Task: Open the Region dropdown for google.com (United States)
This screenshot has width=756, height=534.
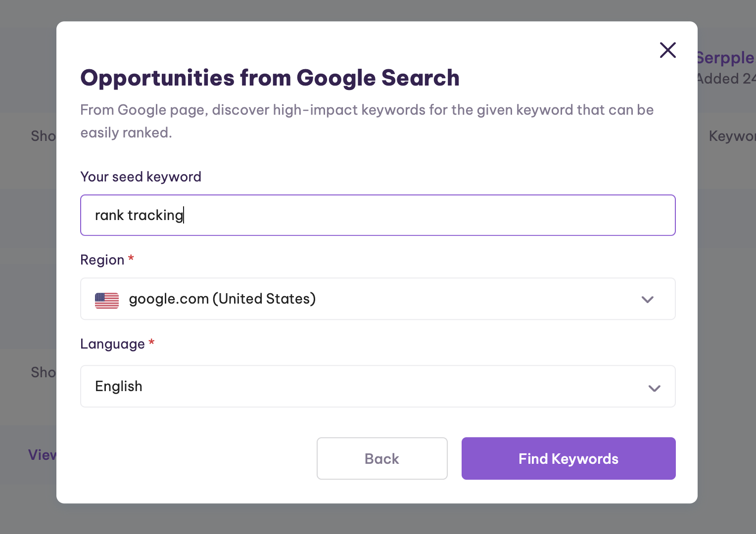Action: click(x=378, y=299)
